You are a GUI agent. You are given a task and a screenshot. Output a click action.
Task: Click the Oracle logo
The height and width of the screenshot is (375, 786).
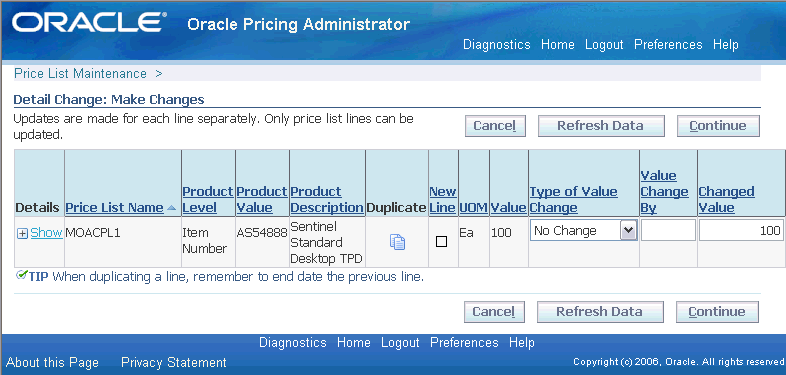click(89, 23)
